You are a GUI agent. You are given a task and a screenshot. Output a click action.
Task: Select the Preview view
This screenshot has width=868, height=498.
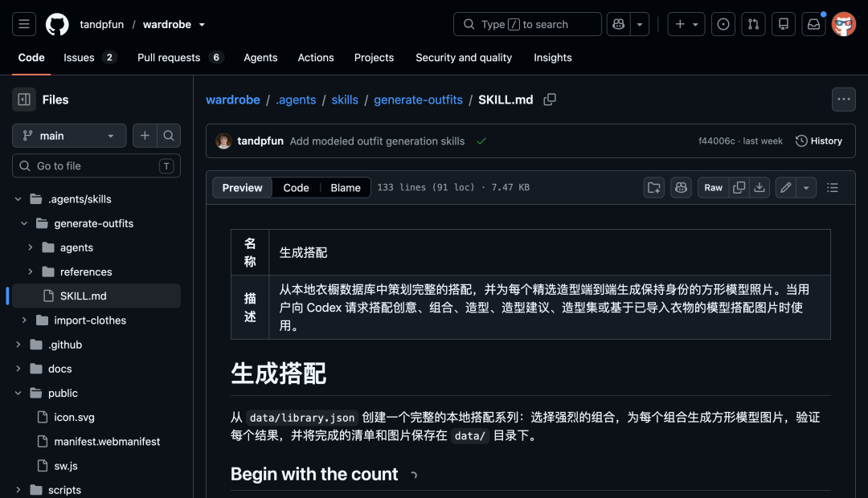(x=243, y=188)
